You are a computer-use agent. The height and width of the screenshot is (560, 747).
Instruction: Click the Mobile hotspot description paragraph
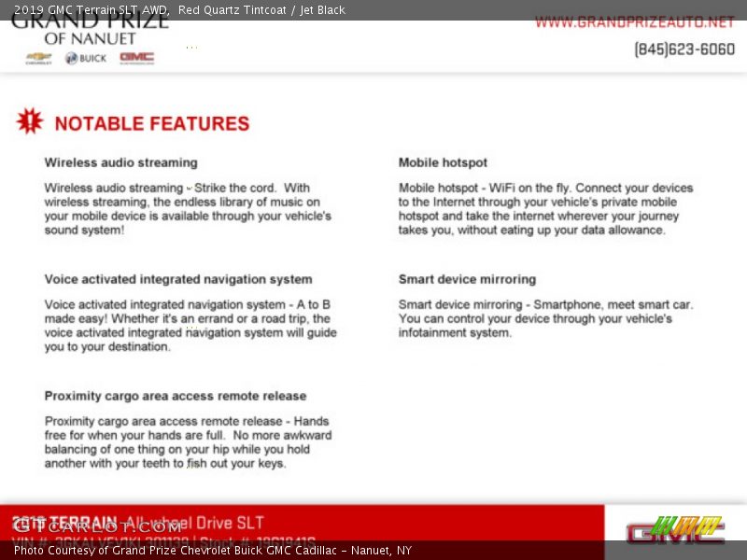(x=546, y=209)
